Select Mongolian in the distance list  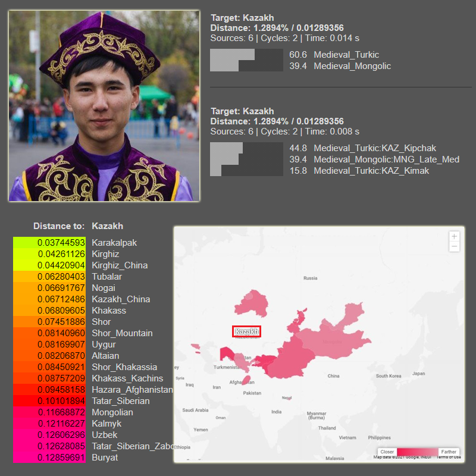[112, 412]
